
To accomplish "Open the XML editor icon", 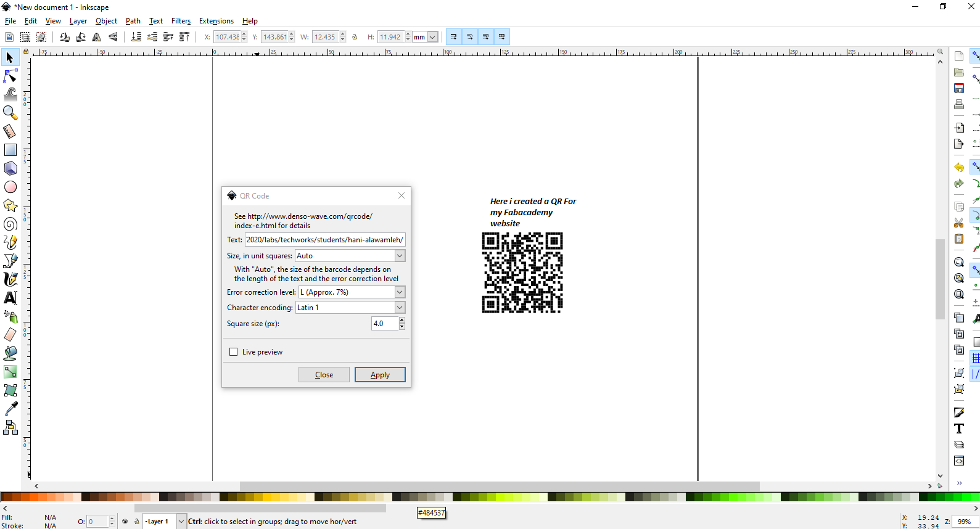I will [x=959, y=461].
